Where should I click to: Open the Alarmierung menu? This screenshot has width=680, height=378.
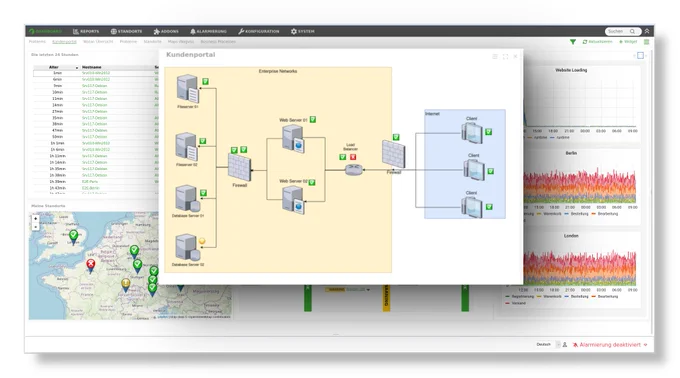click(208, 31)
